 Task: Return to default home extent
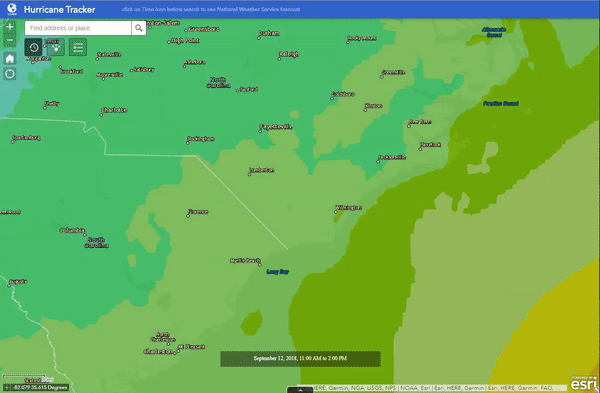(x=10, y=59)
